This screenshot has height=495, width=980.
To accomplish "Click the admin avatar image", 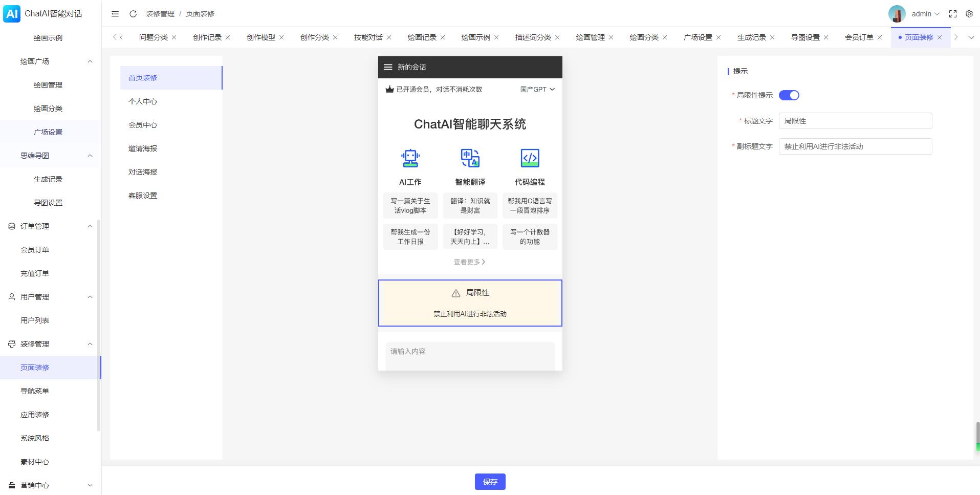I will pyautogui.click(x=897, y=14).
